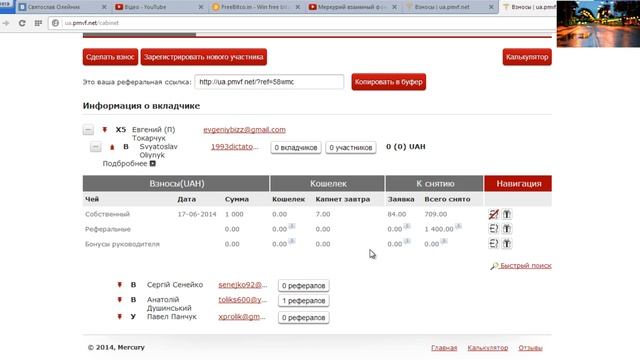Click info badge next to 1 400.00 value
Viewport: 640px width, 360px height.
(458, 226)
